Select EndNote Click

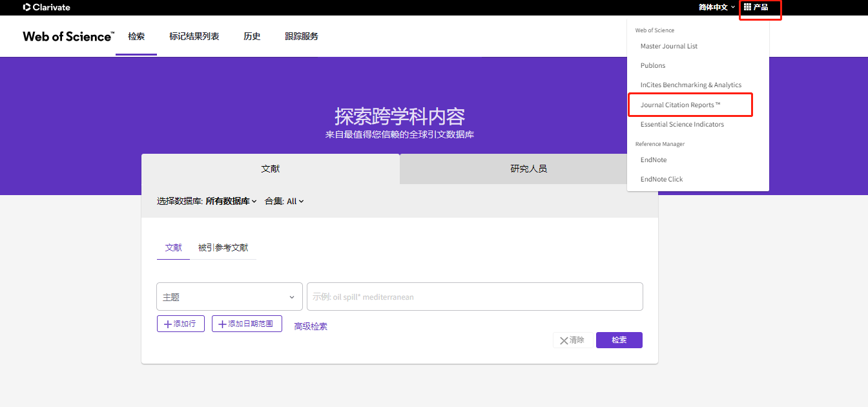coord(661,179)
